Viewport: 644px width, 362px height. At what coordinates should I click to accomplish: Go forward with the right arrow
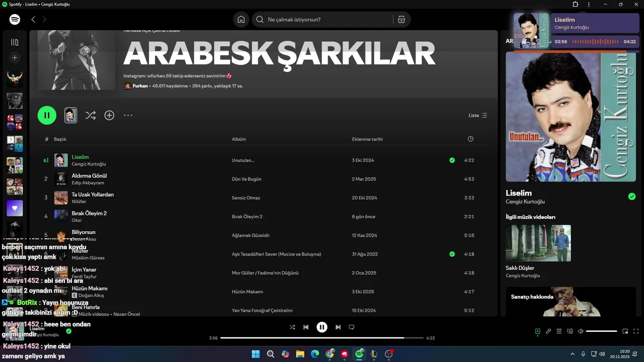44,20
